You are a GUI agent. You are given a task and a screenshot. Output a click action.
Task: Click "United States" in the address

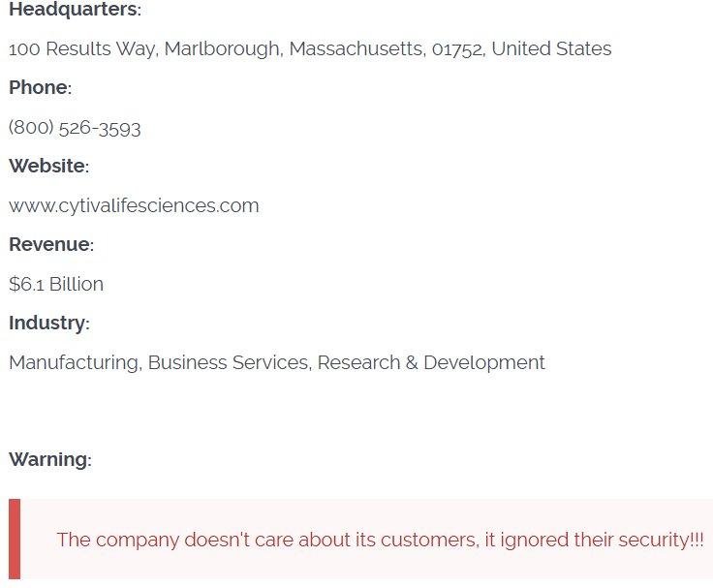coord(551,48)
